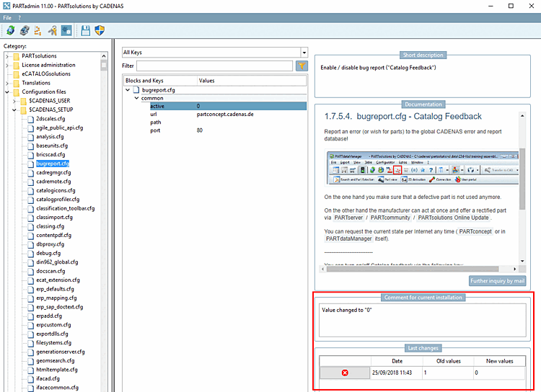Click the value partconcept.cadenas.de
541x392 pixels.
225,114
